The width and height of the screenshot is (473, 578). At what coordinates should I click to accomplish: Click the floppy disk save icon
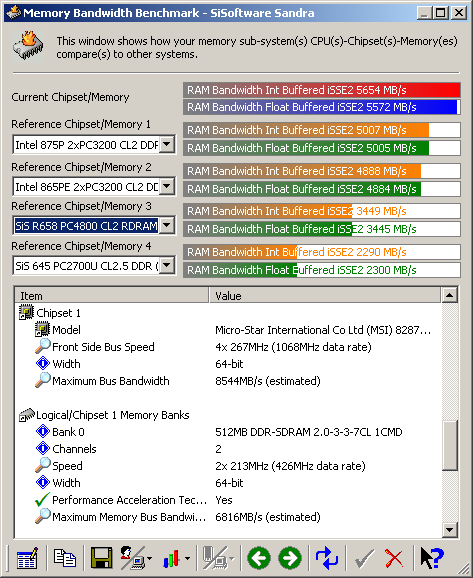(101, 558)
